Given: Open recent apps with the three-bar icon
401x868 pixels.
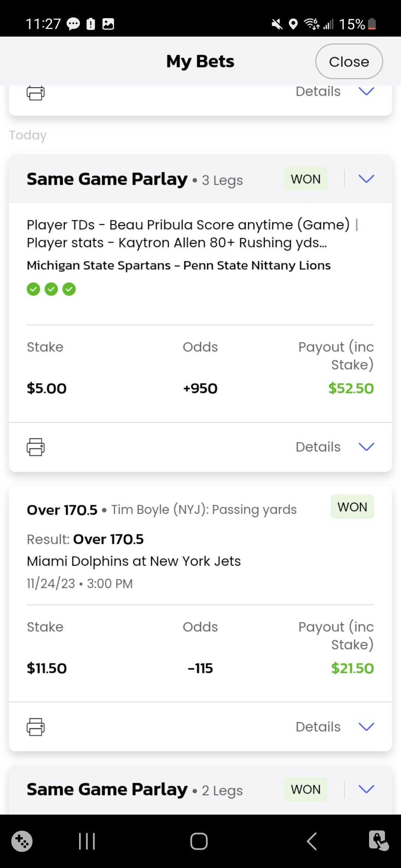Looking at the screenshot, I should 87,841.
